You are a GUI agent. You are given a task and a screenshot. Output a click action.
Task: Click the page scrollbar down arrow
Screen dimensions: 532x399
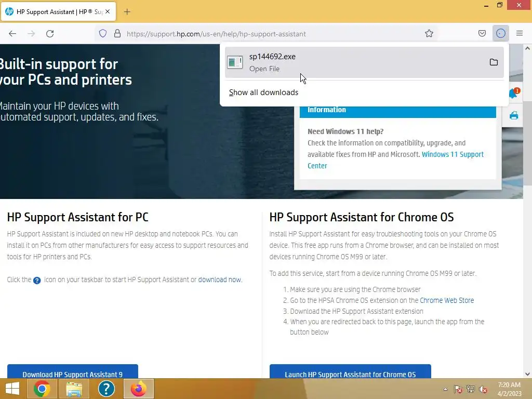tap(528, 374)
